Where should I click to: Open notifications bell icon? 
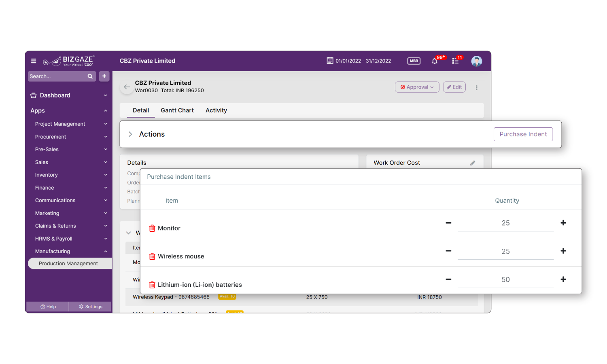(x=435, y=61)
